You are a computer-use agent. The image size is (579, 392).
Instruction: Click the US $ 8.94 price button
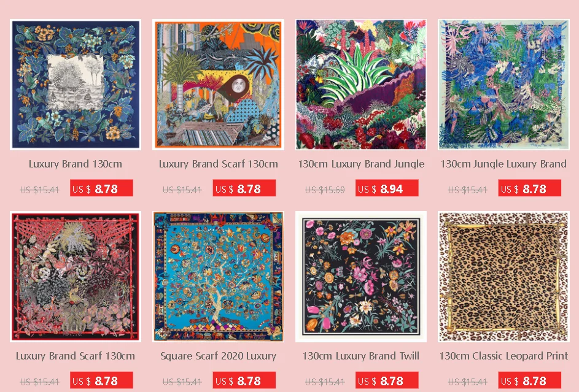point(387,188)
